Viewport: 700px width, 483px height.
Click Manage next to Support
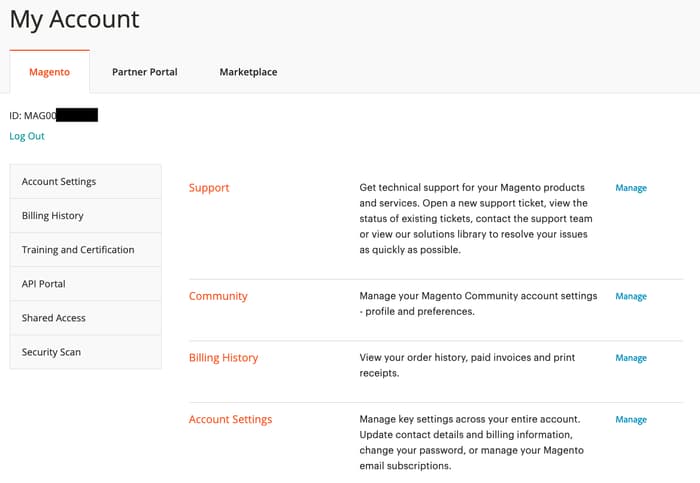(x=631, y=188)
